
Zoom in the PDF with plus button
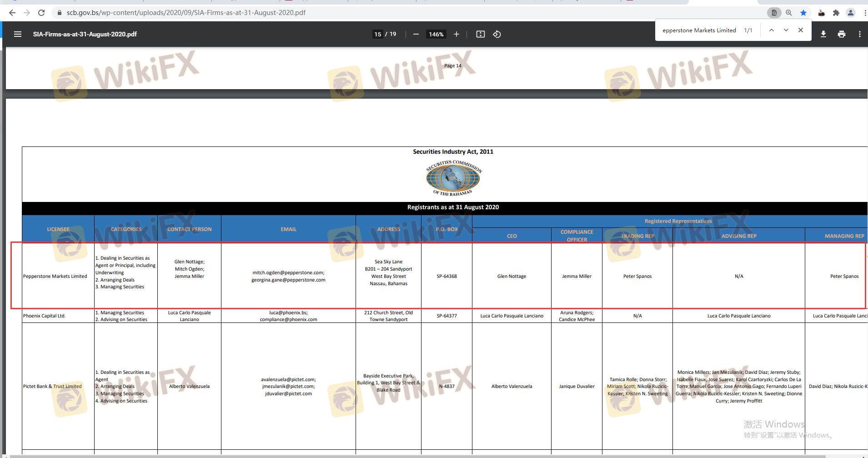(x=456, y=34)
